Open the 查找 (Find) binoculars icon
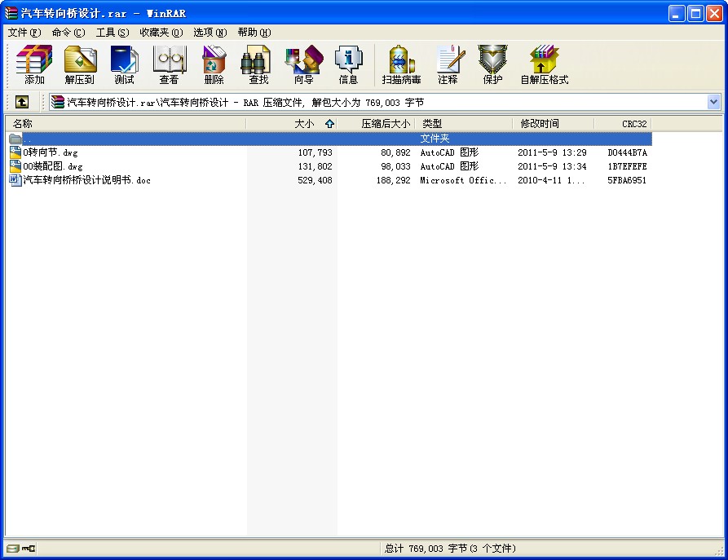728x560 pixels. tap(258, 64)
